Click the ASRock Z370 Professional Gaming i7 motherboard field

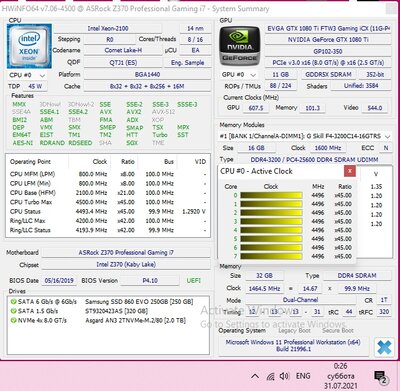(x=126, y=253)
